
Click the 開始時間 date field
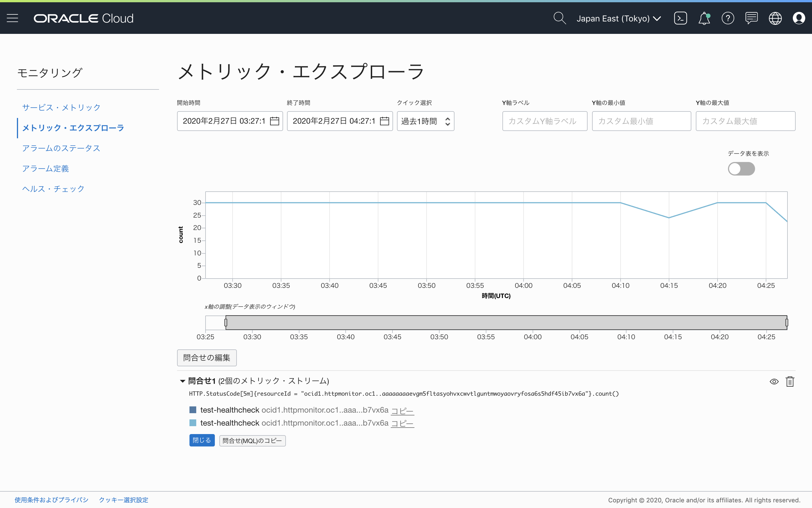coord(230,121)
